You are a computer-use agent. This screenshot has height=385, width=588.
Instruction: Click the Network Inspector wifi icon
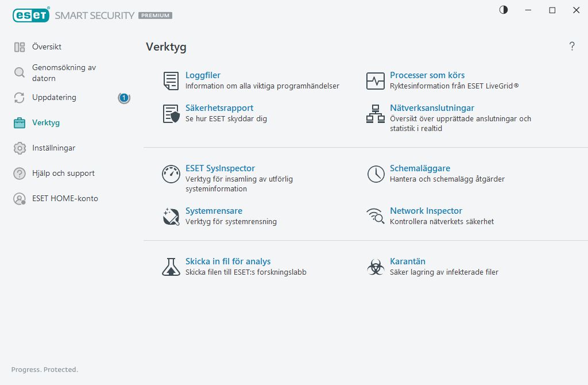pos(376,217)
